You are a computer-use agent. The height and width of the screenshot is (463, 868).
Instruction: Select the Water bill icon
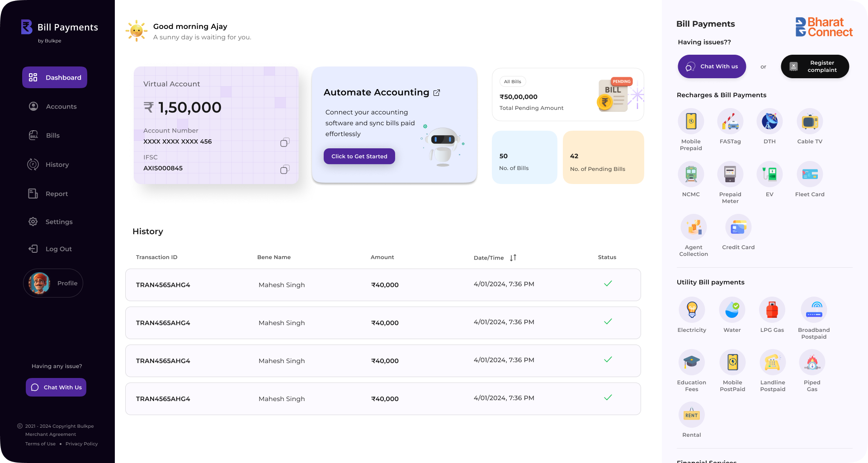tap(732, 310)
